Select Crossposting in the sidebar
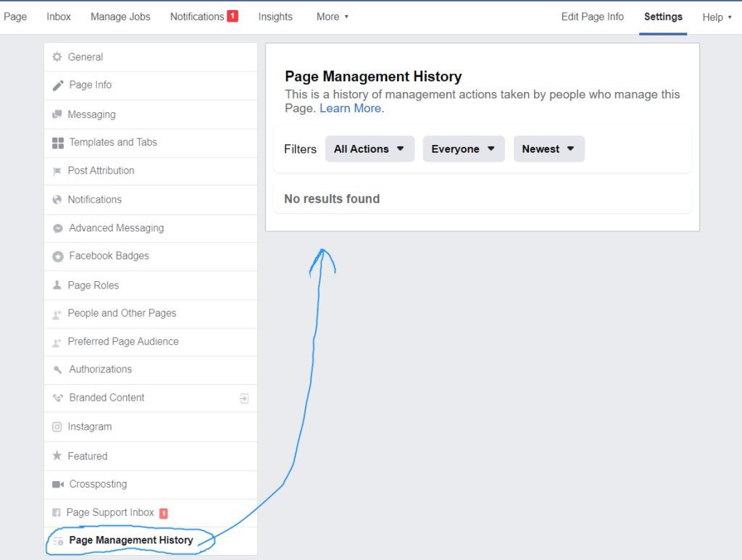The image size is (742, 560). click(151, 485)
